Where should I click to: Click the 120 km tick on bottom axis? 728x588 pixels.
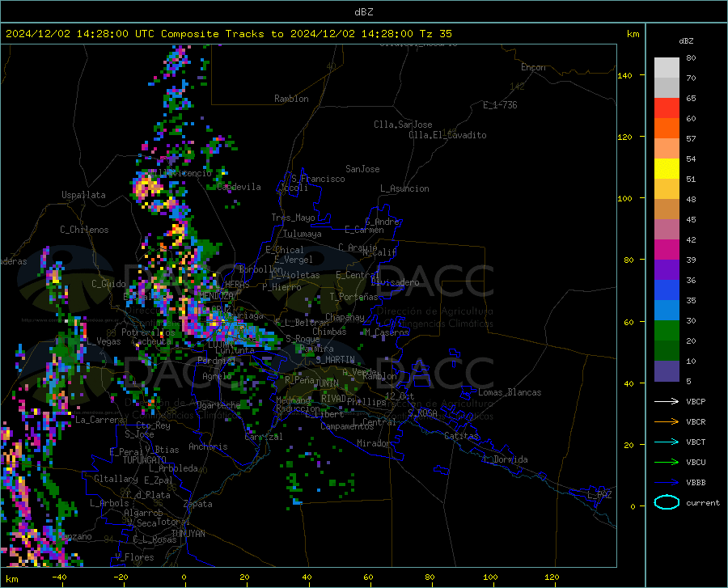tap(552, 577)
